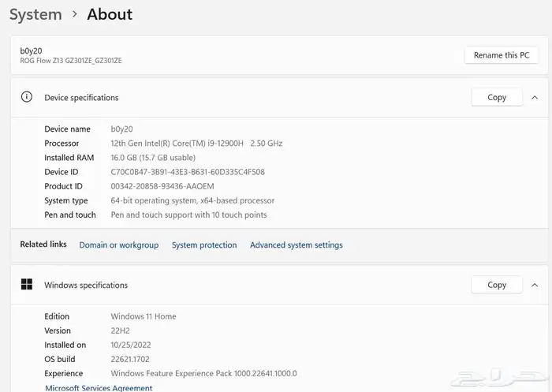Viewport: 552px width, 392px height.
Task: Click the Experience label
Action: (x=64, y=373)
